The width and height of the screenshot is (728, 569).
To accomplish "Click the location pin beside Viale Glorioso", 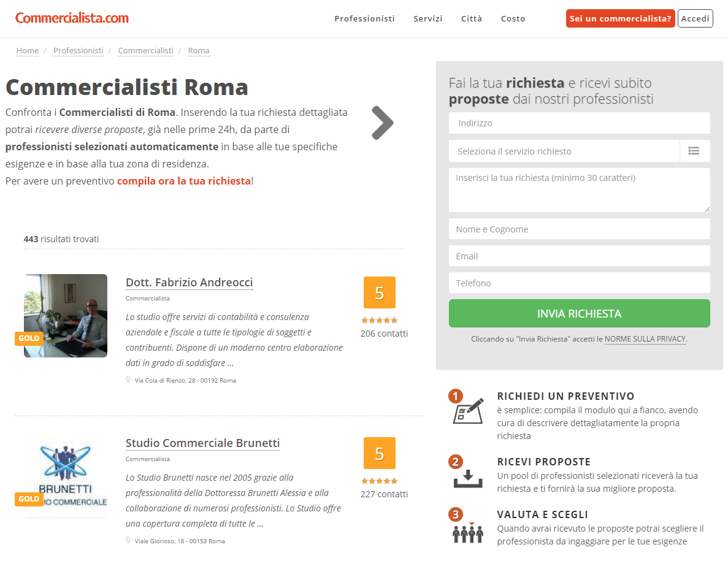I will pos(129,541).
